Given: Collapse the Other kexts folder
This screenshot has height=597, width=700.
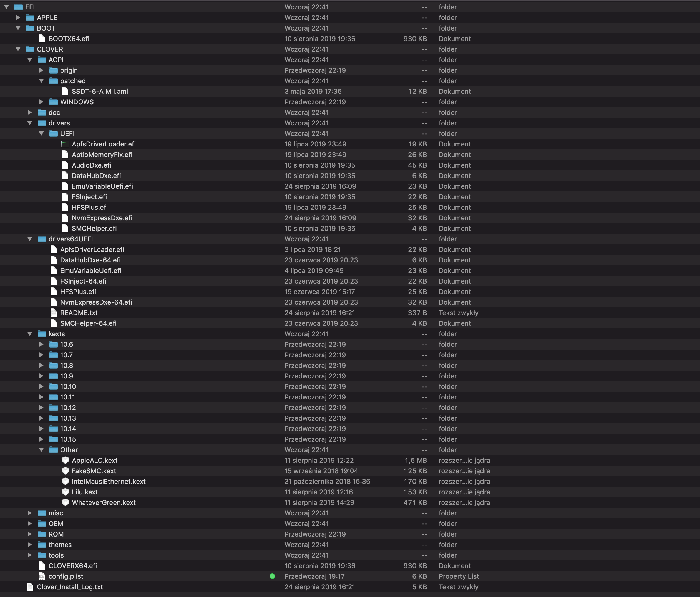Looking at the screenshot, I should pos(41,450).
